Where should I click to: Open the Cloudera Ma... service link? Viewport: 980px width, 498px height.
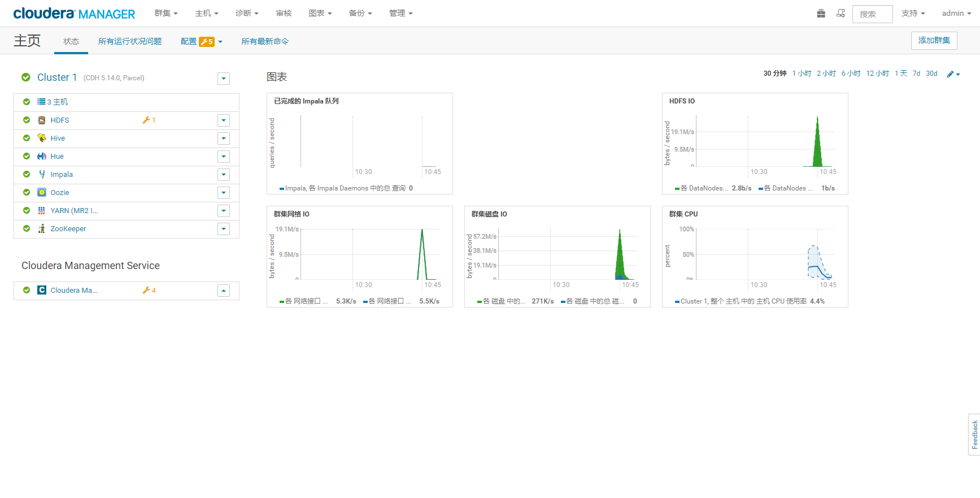pyautogui.click(x=74, y=291)
